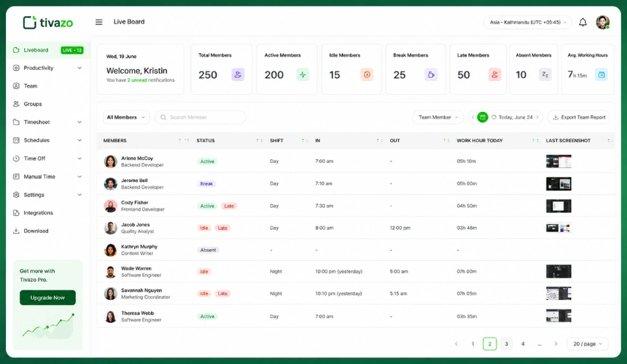Select the Kathryn Murphy member name
Image resolution: width=627 pixels, height=364 pixels.
pyautogui.click(x=139, y=247)
